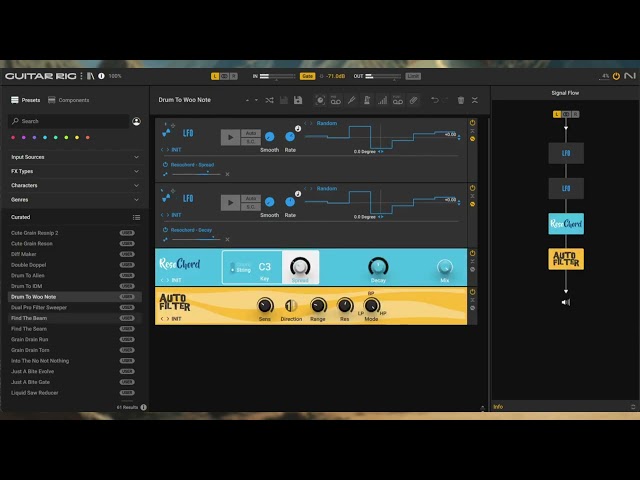Image resolution: width=640 pixels, height=480 pixels.
Task: Collapse all rack modules icon
Action: (475, 100)
